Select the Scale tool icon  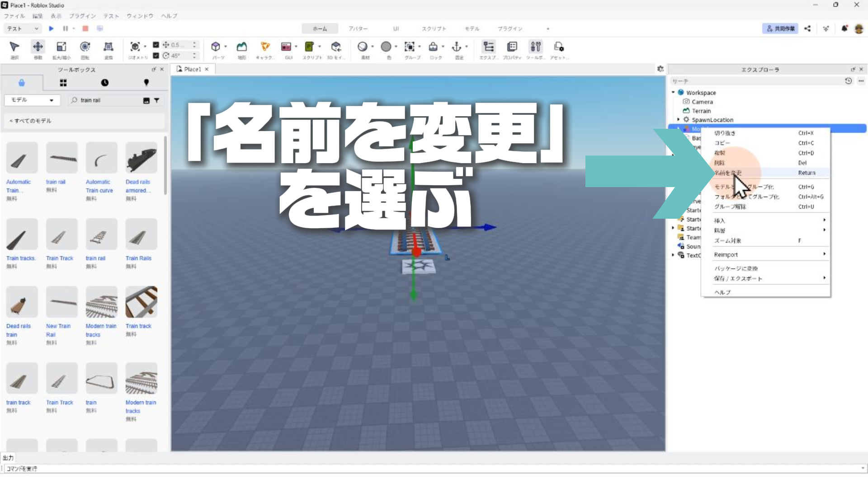click(61, 47)
